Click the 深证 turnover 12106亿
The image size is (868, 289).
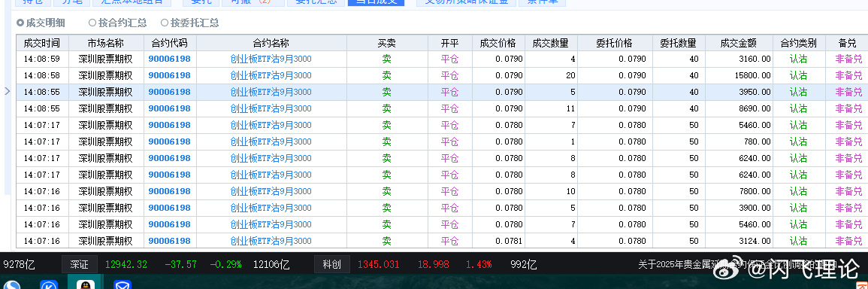coord(271,265)
